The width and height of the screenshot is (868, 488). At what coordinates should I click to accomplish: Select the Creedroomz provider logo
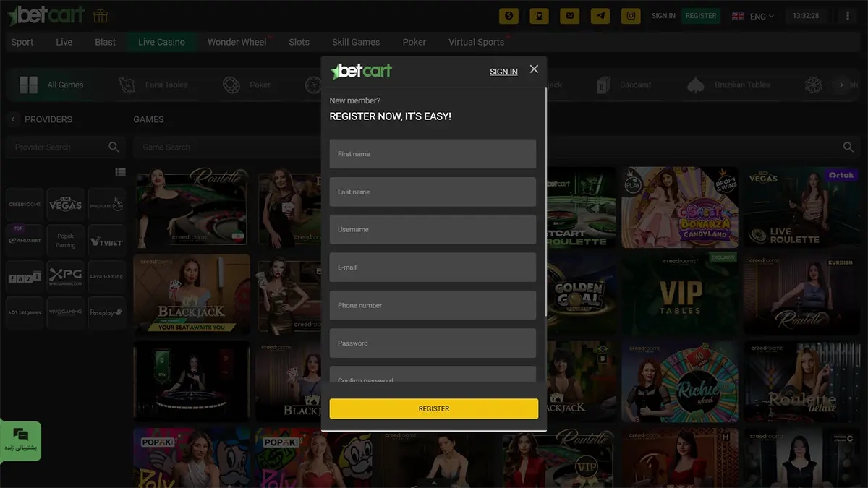click(x=25, y=205)
